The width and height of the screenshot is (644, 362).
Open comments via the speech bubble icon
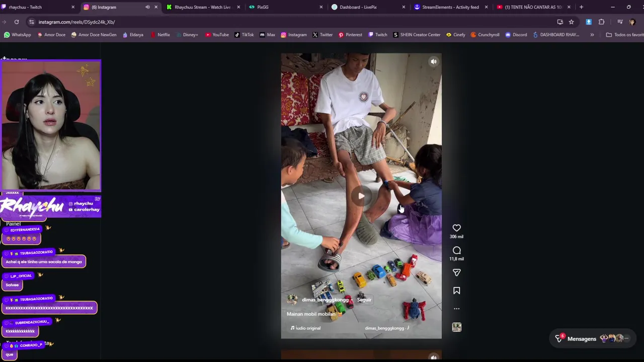tap(456, 250)
